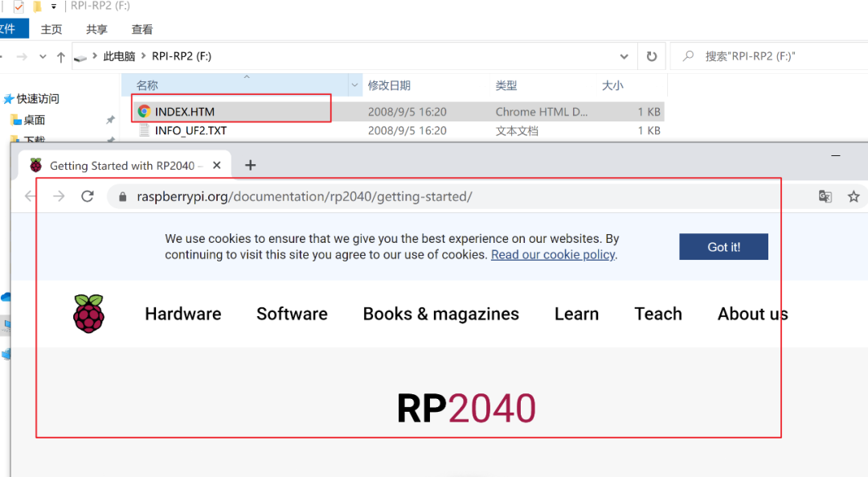Viewport: 868px width, 477px height.
Task: Open the Hardware navigation menu
Action: (183, 314)
